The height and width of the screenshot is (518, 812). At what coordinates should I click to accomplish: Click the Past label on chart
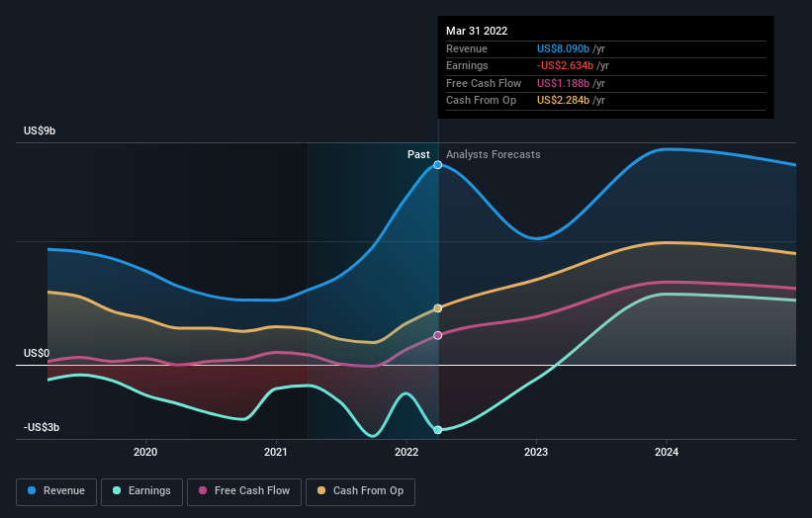(418, 154)
